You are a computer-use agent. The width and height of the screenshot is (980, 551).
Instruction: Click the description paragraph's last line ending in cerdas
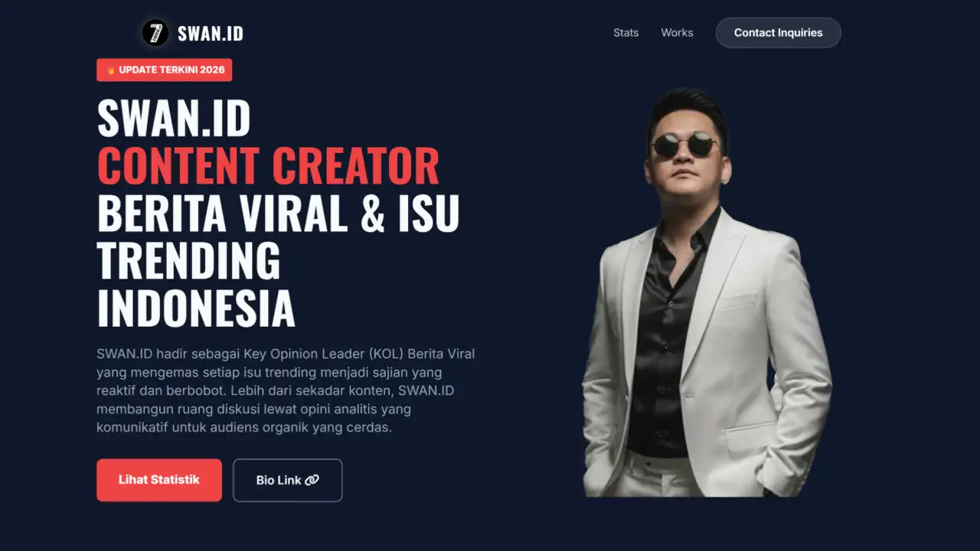click(x=244, y=427)
